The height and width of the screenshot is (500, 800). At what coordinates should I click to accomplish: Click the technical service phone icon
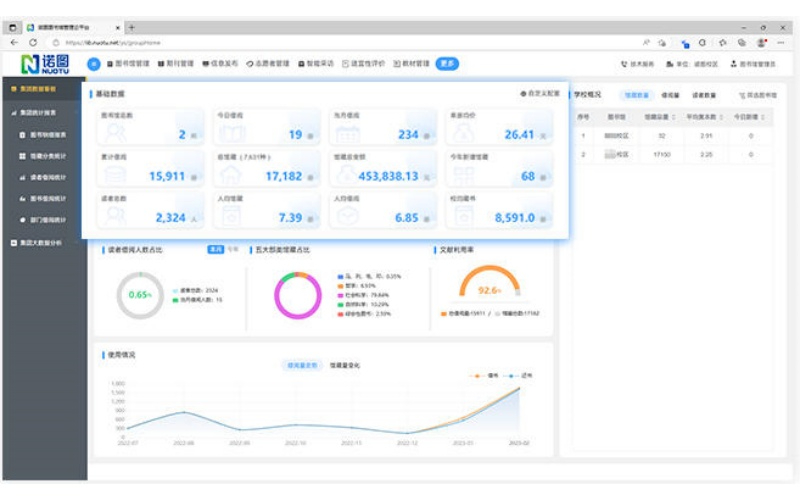[x=623, y=64]
